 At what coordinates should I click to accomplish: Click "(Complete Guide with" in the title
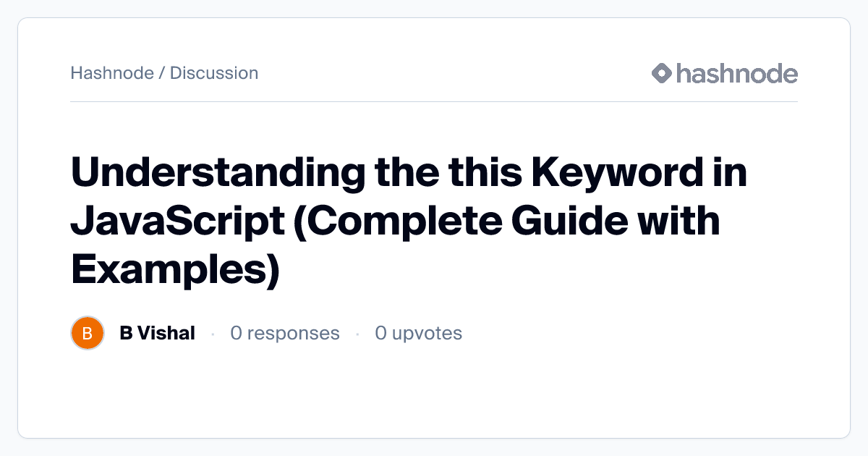pyautogui.click(x=508, y=222)
